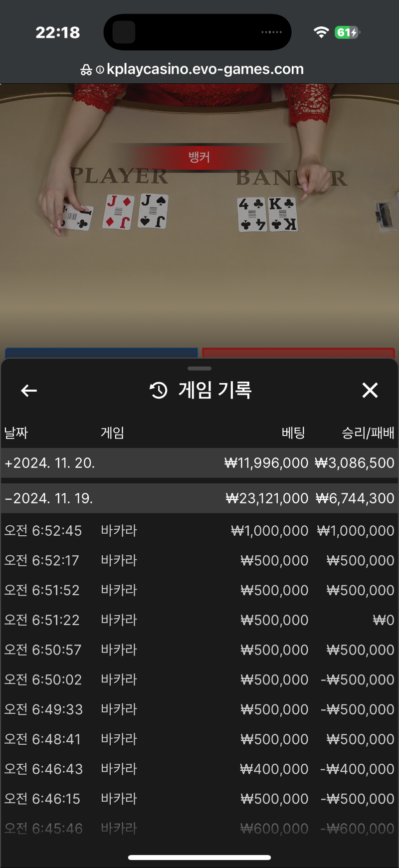Open the kplaycasino.evo-games.com address bar
The width and height of the screenshot is (399, 868).
[193, 69]
